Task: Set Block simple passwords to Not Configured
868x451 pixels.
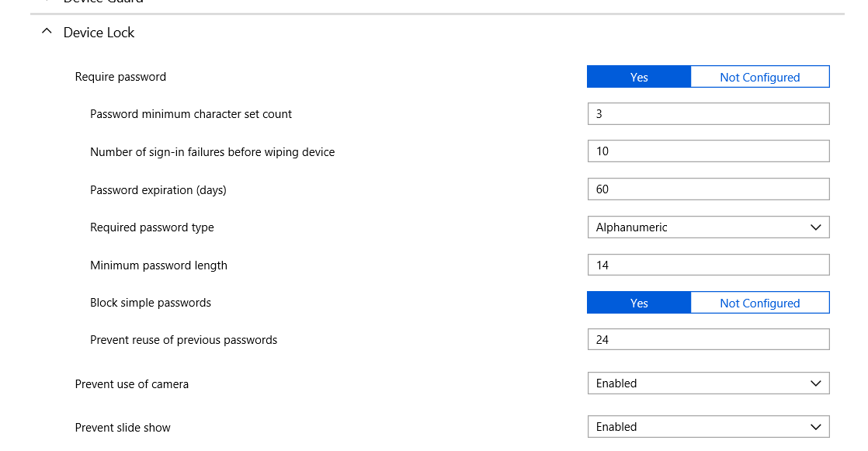Action: click(x=759, y=302)
